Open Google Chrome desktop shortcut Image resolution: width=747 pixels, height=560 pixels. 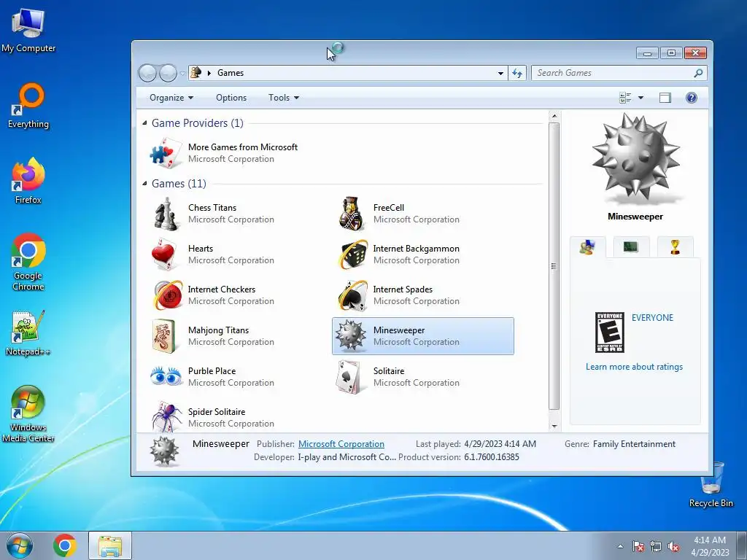28,262
